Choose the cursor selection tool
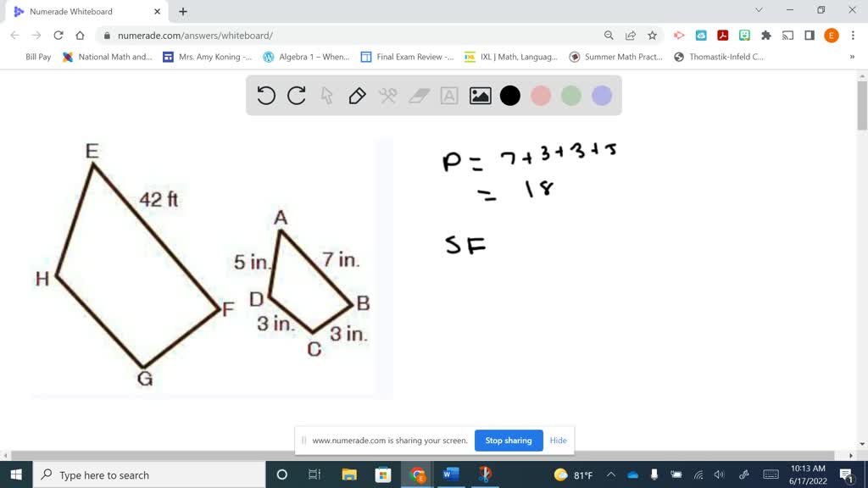The width and height of the screenshot is (868, 488). pos(326,96)
